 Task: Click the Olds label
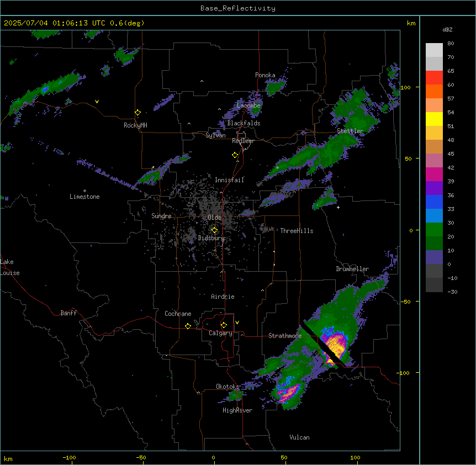pos(214,218)
